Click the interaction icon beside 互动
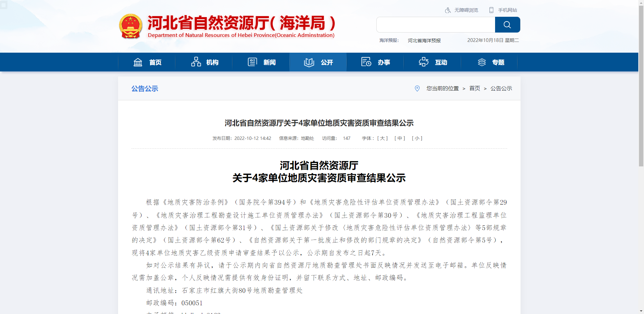The width and height of the screenshot is (644, 314). (424, 62)
